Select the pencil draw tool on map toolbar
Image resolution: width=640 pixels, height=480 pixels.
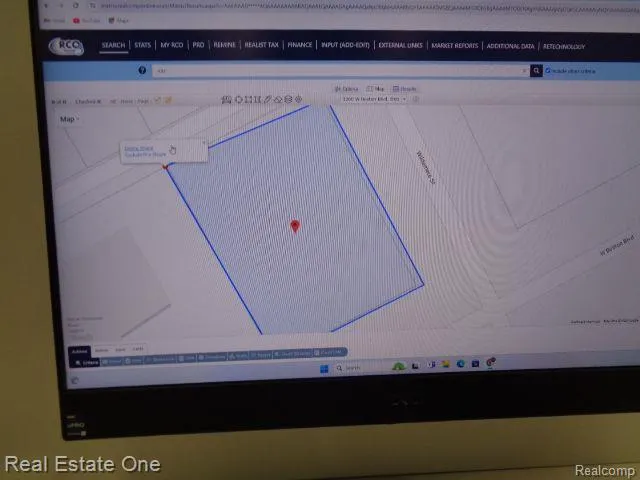(267, 99)
